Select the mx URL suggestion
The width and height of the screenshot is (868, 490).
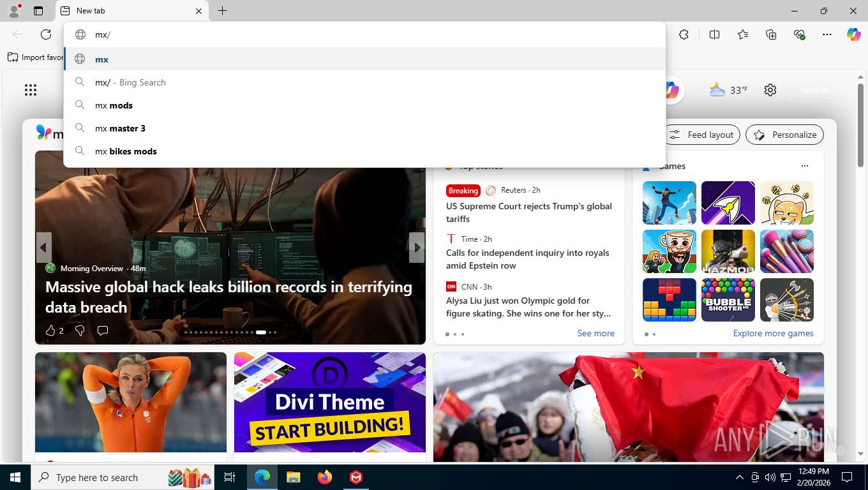pyautogui.click(x=365, y=59)
